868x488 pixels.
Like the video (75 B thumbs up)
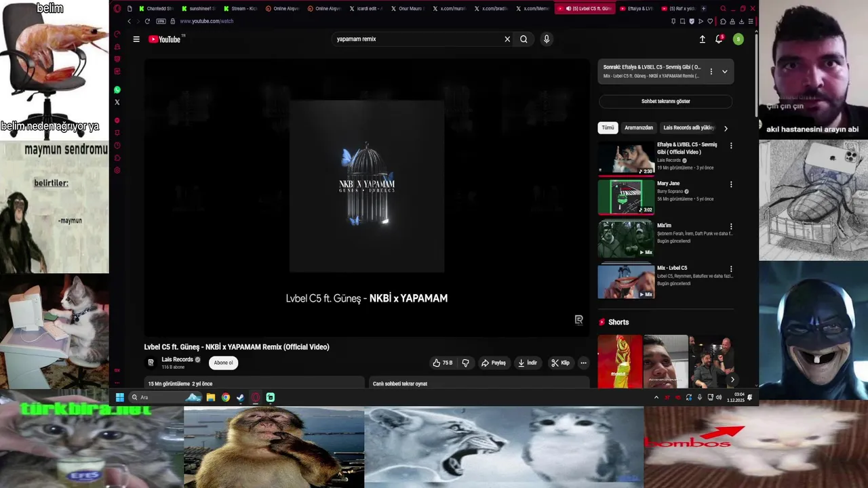click(443, 363)
